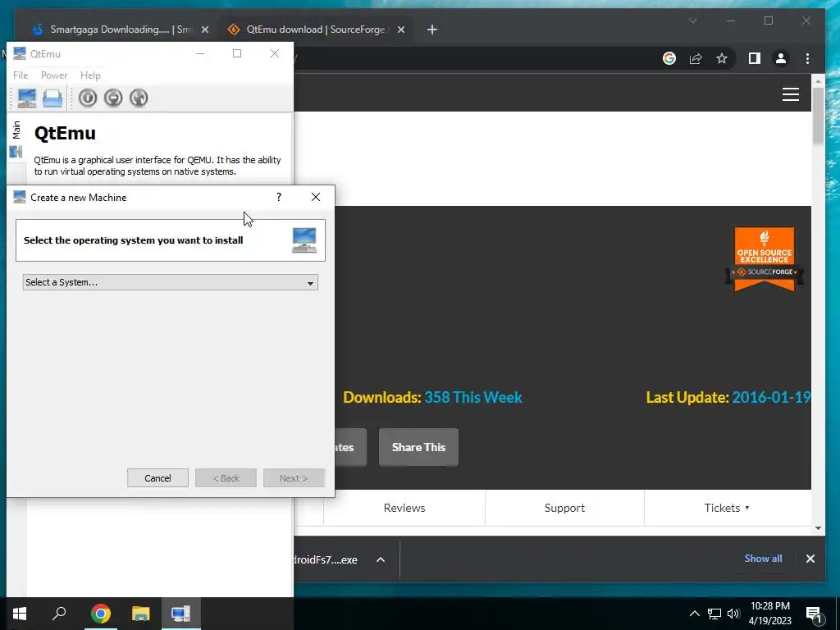The width and height of the screenshot is (840, 630).
Task: Expand the Select a System dropdown
Action: click(x=171, y=282)
